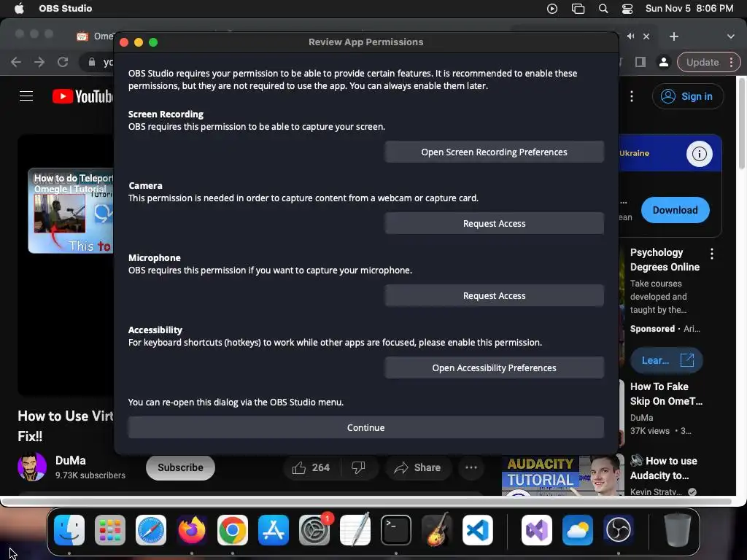Screen dimensions: 747x560
Task: Open How to use Audacity video title
Action: pos(664,468)
